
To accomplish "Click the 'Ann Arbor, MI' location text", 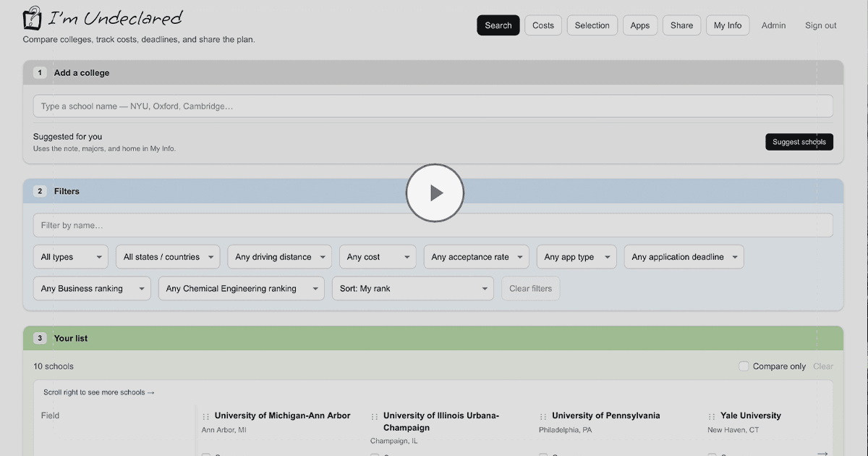I will click(x=224, y=430).
